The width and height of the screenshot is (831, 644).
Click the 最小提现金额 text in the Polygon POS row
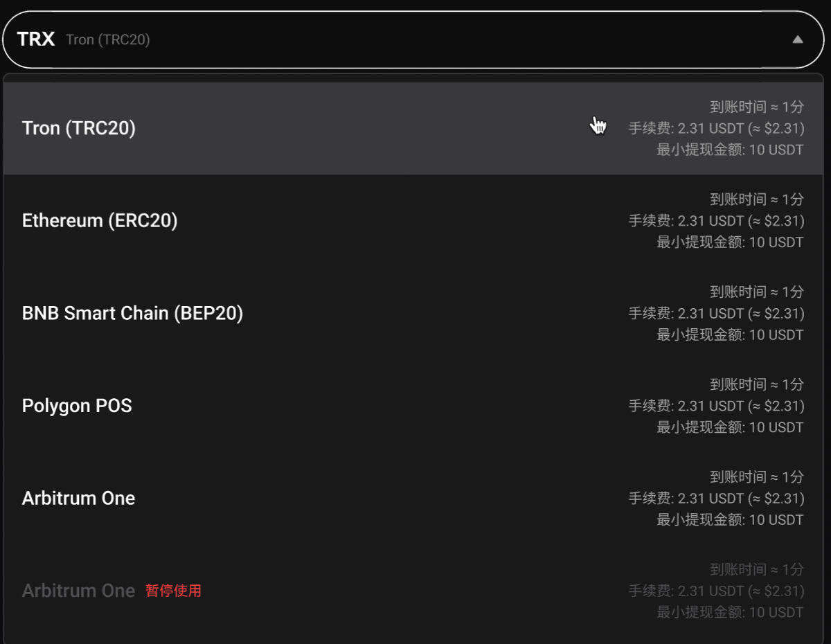[730, 427]
